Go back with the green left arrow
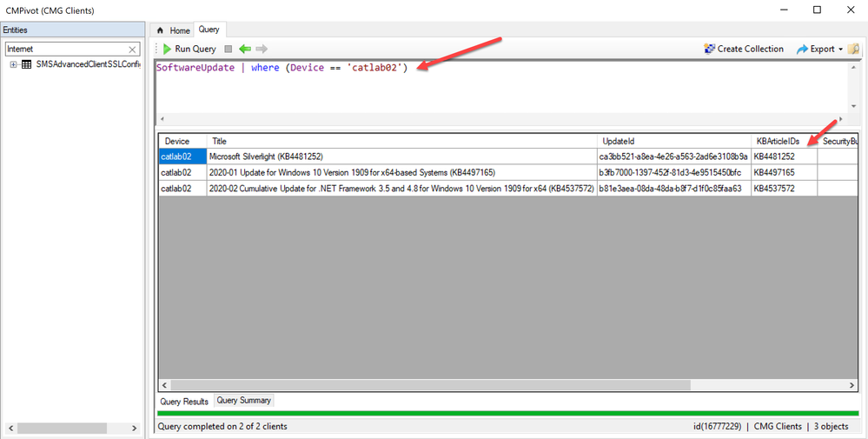Image resolution: width=868 pixels, height=439 pixels. (245, 49)
